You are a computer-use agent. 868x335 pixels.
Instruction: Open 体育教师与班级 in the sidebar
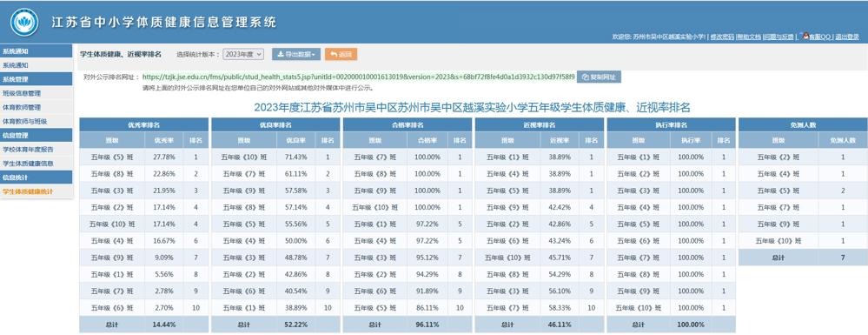click(x=36, y=121)
